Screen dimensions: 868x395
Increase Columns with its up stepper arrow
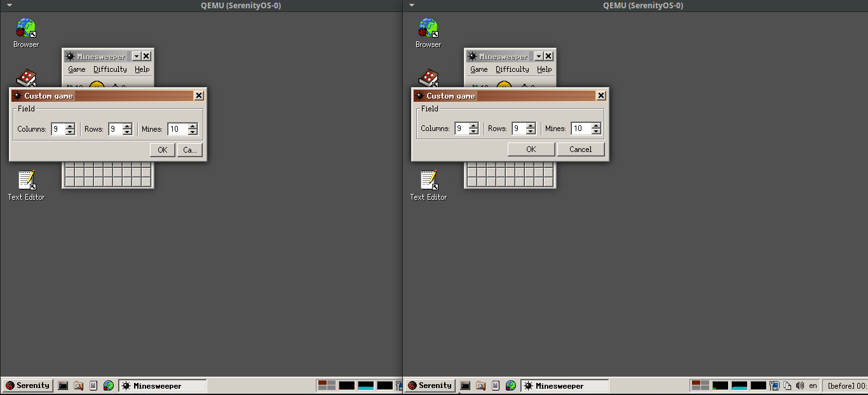473,125
